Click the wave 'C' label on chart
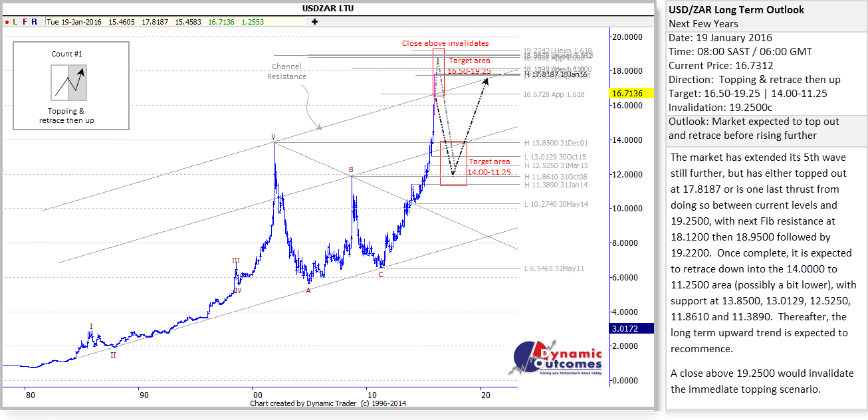This screenshot has height=420, width=868. pyautogui.click(x=381, y=274)
